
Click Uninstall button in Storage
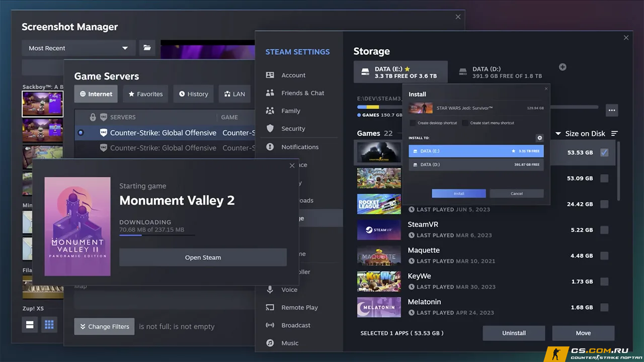[x=514, y=333]
